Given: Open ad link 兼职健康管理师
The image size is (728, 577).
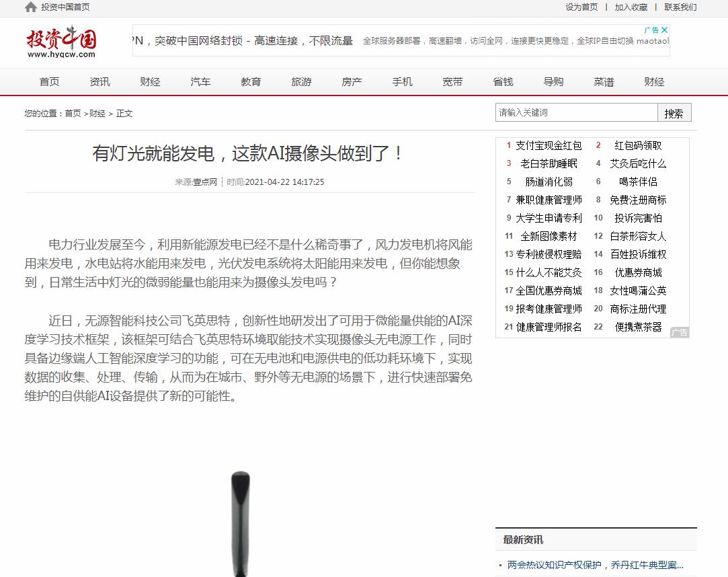Looking at the screenshot, I should click(549, 200).
